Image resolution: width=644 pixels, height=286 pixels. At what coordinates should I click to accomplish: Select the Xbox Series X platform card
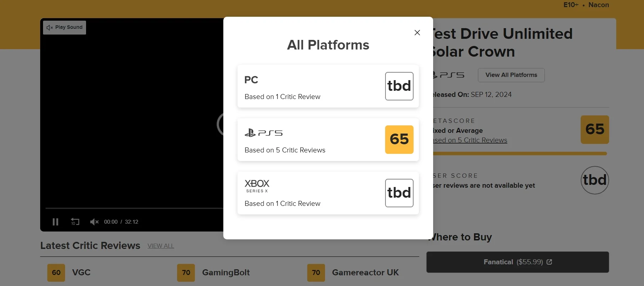[x=328, y=193]
